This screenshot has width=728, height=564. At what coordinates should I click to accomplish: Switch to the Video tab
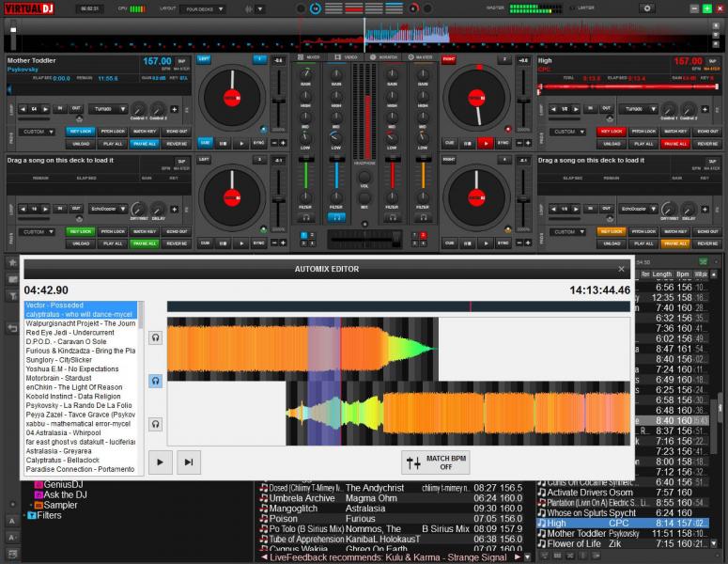347,57
